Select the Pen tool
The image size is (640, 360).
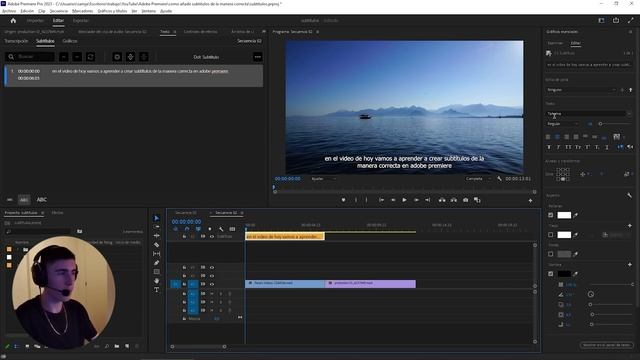pyautogui.click(x=157, y=263)
